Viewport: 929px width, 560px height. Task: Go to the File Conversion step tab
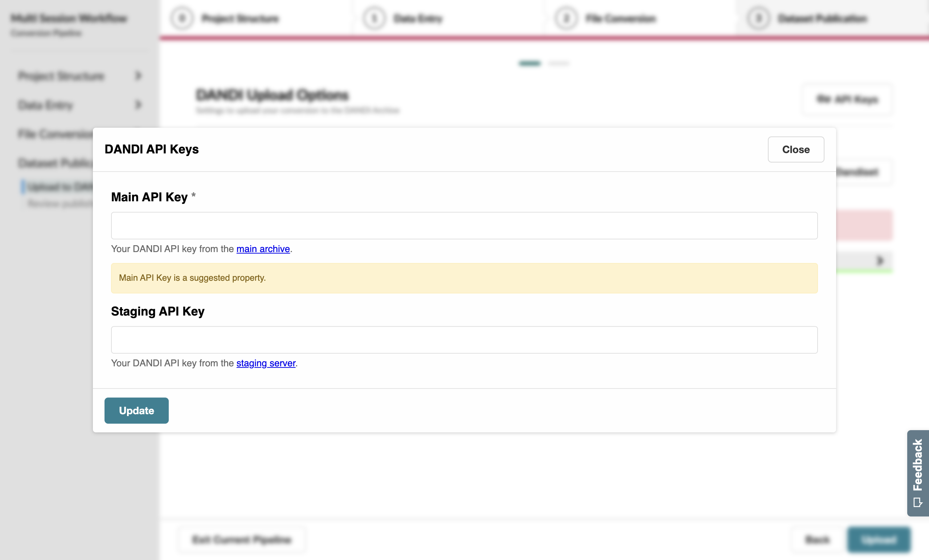point(640,18)
